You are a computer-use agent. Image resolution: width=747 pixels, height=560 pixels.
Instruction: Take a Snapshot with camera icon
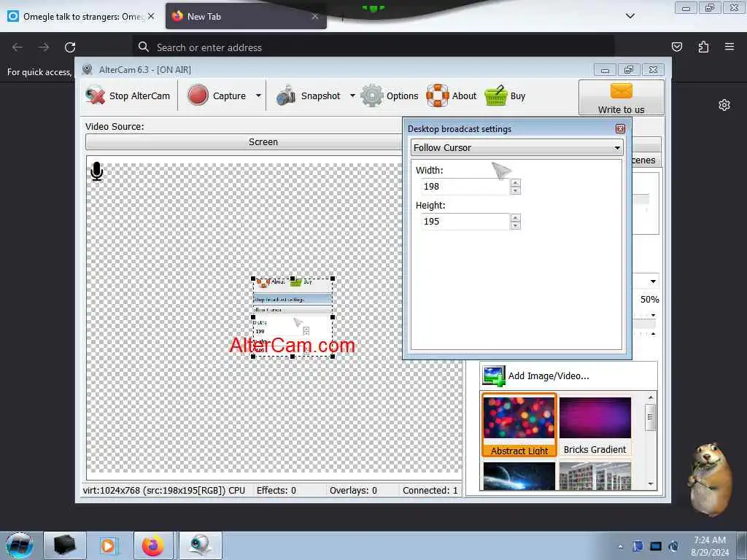pos(309,96)
